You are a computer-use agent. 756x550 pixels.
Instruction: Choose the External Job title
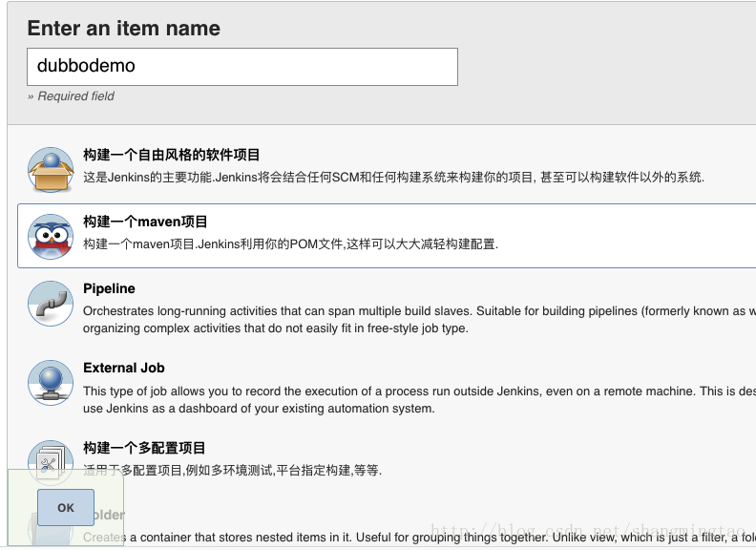click(x=124, y=368)
